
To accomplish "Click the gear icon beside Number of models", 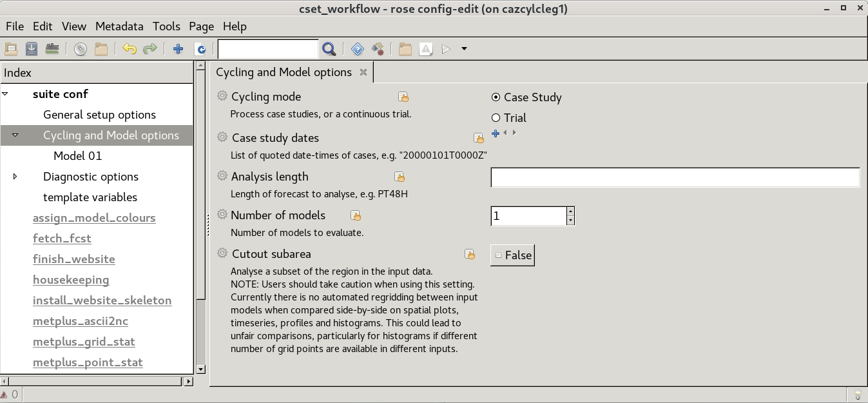I will pyautogui.click(x=222, y=215).
